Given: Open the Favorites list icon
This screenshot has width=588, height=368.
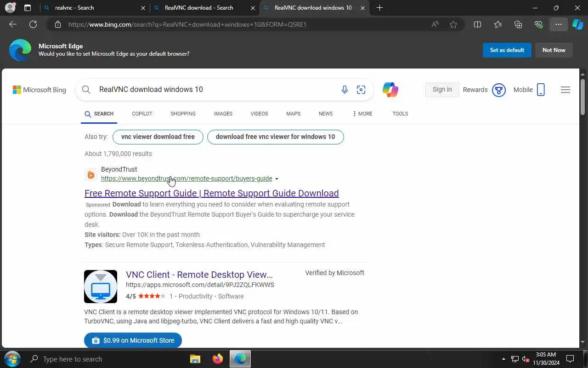Looking at the screenshot, I should click(498, 24).
